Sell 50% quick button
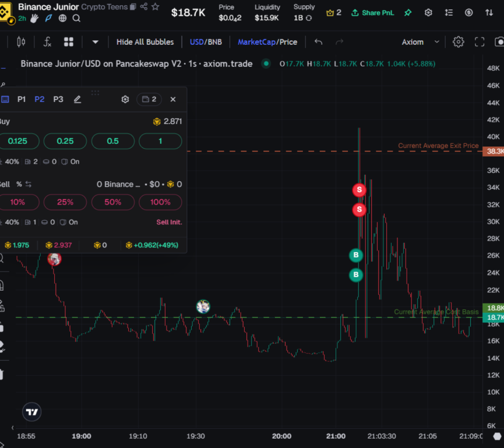Image resolution: width=504 pixels, height=448 pixels. pyautogui.click(x=113, y=202)
